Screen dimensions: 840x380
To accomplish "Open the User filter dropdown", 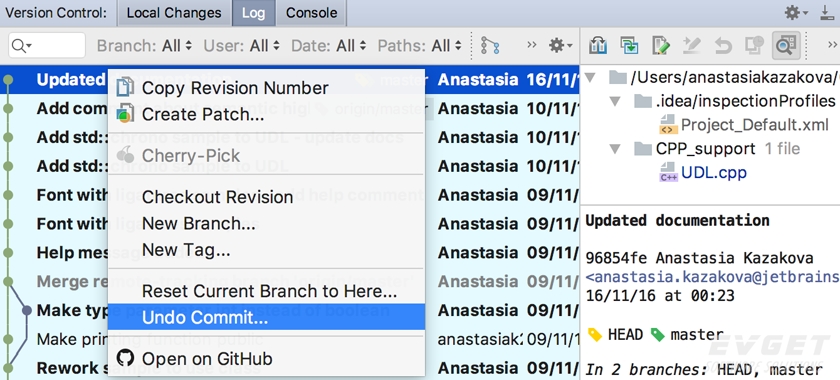I will coord(242,46).
